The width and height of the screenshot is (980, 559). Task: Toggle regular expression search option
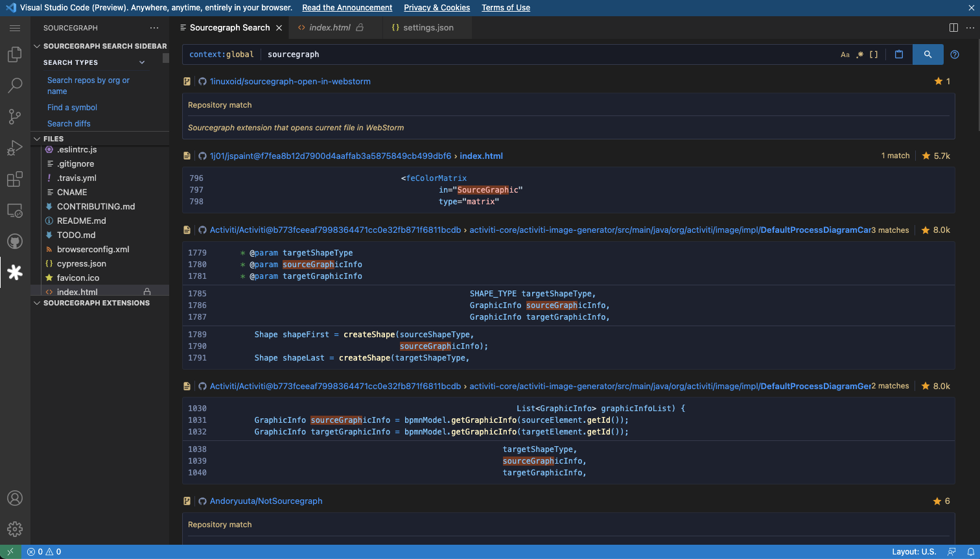click(x=859, y=54)
